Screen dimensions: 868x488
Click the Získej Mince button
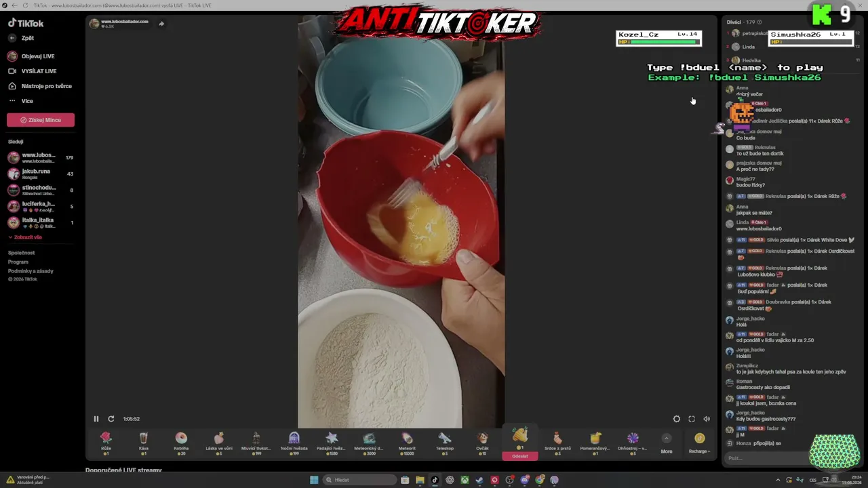pos(41,120)
